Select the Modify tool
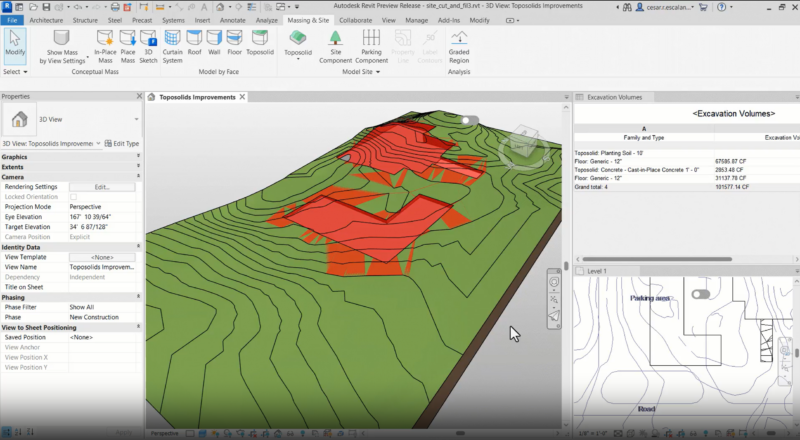Screen dimensions: 800x440 (15, 44)
